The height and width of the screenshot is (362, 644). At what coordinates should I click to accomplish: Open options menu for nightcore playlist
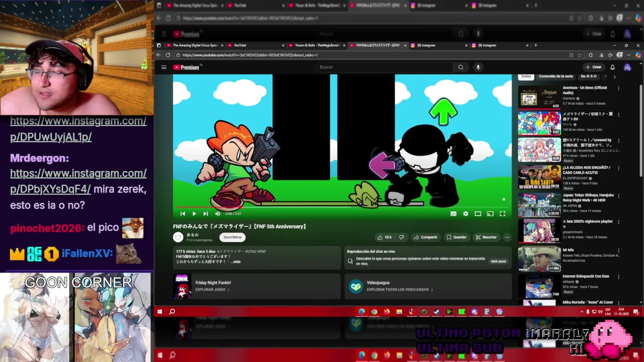coord(618,222)
